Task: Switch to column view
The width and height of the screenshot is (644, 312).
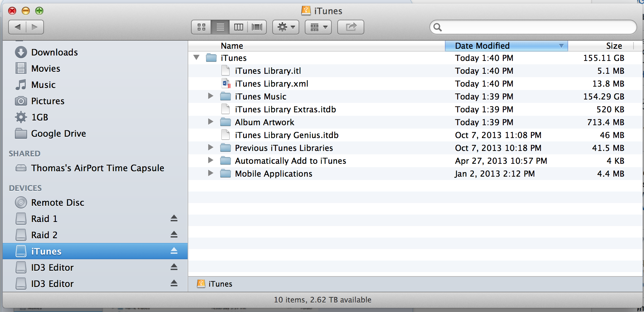Action: [238, 27]
